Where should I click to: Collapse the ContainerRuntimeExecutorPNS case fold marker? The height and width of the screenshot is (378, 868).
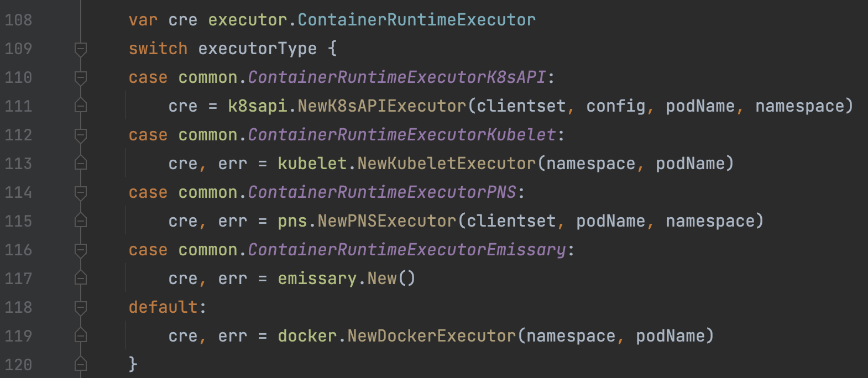pos(81,193)
